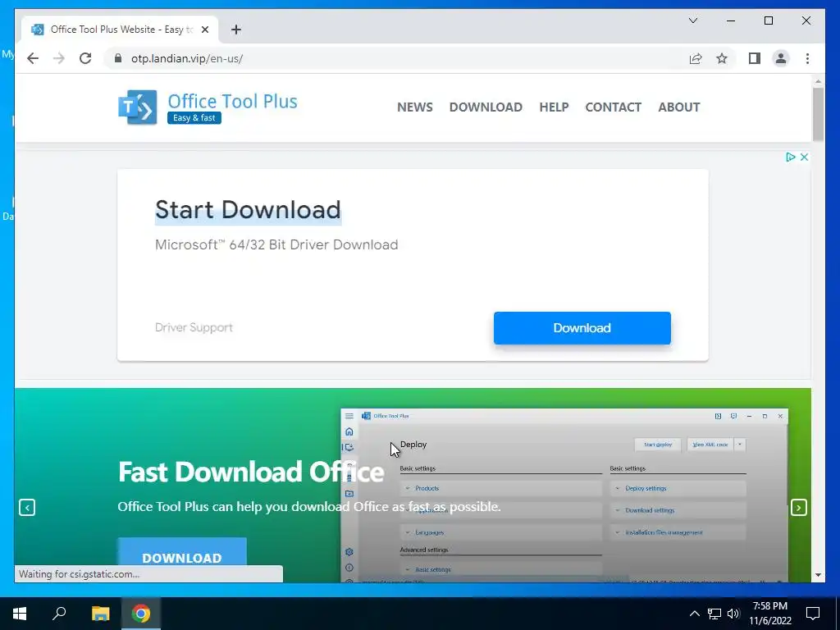Open the tab search chevron
The image size is (840, 630).
[692, 21]
